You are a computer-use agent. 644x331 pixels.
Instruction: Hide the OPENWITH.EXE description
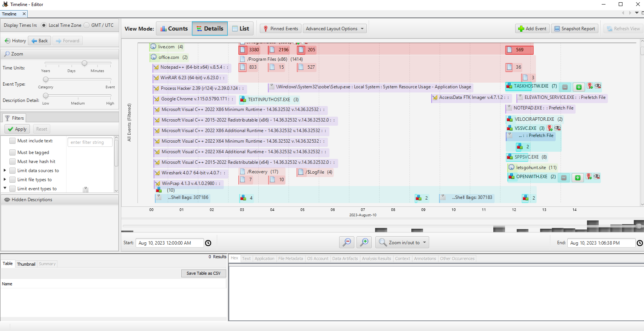click(597, 177)
